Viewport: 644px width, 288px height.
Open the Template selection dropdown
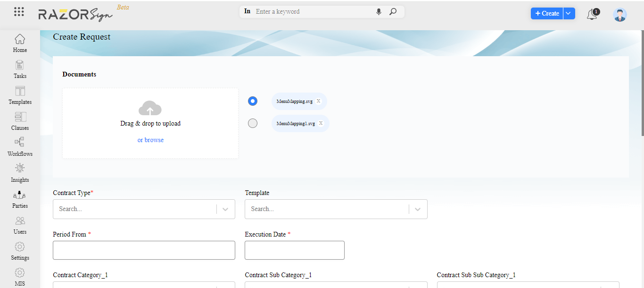coord(417,209)
